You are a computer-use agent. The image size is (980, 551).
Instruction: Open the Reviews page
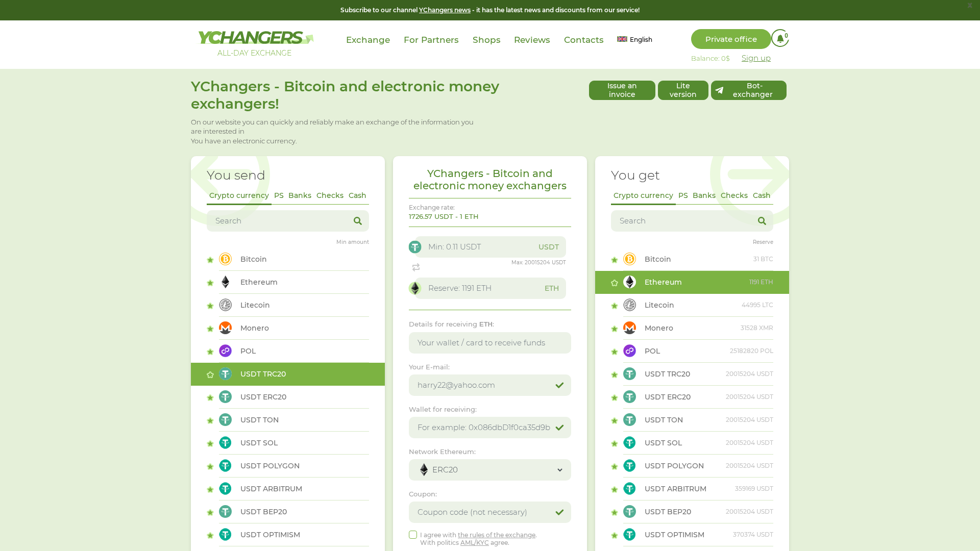(x=532, y=40)
